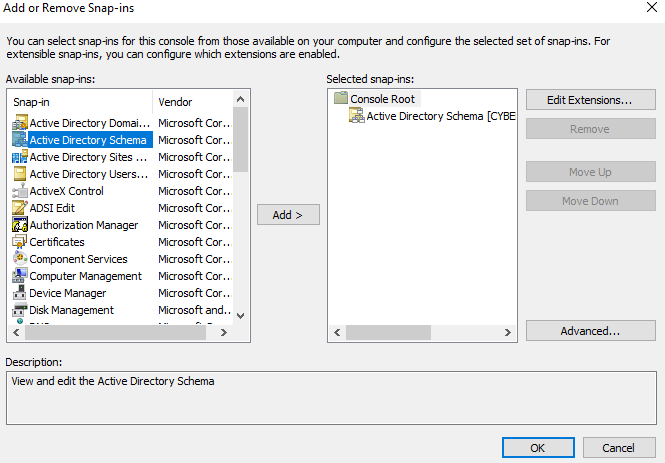
Task: Click the Authorization Manager icon
Action: click(x=20, y=225)
